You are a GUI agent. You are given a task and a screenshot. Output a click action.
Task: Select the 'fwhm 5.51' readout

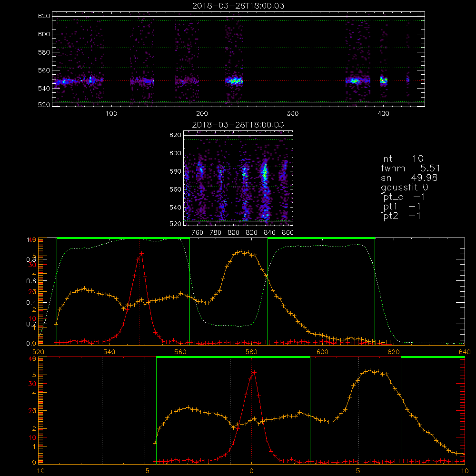410,168
